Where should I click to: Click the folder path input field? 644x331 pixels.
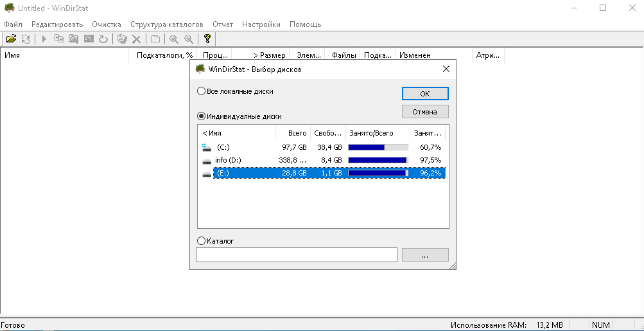(x=297, y=255)
